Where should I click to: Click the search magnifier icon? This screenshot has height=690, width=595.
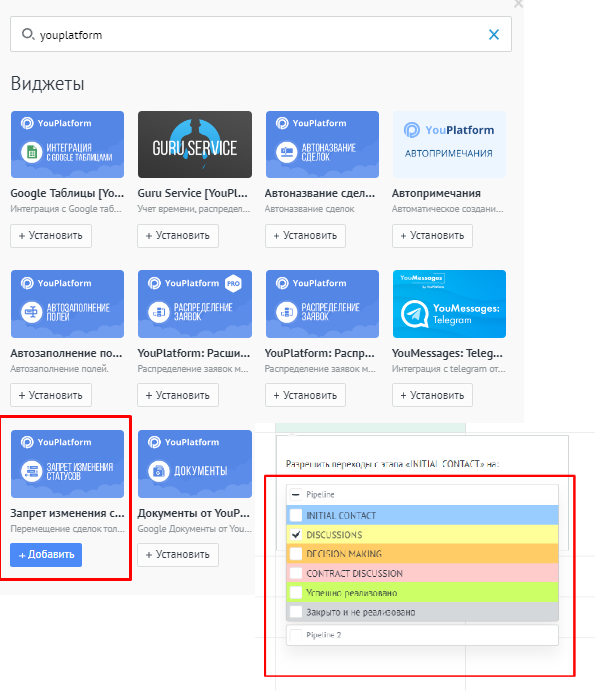[x=27, y=33]
